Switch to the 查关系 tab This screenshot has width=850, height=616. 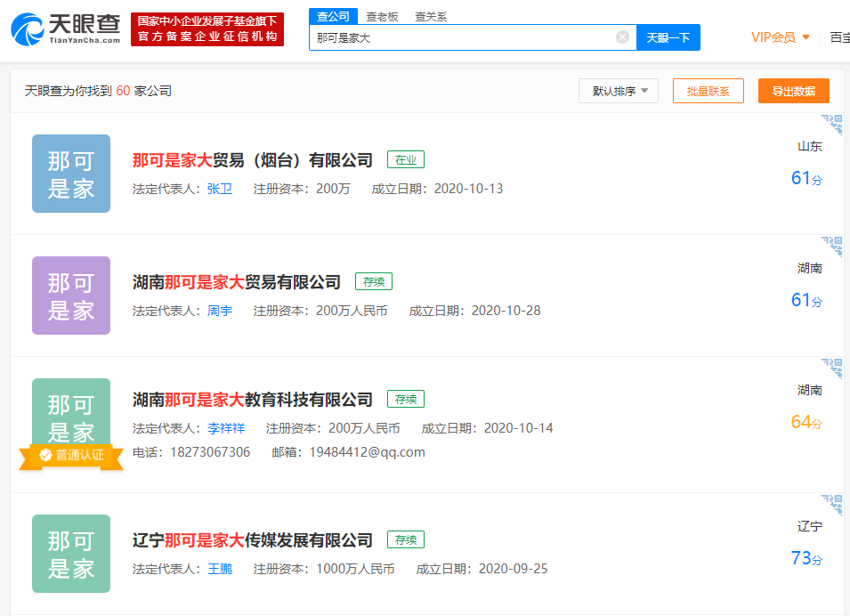[431, 17]
